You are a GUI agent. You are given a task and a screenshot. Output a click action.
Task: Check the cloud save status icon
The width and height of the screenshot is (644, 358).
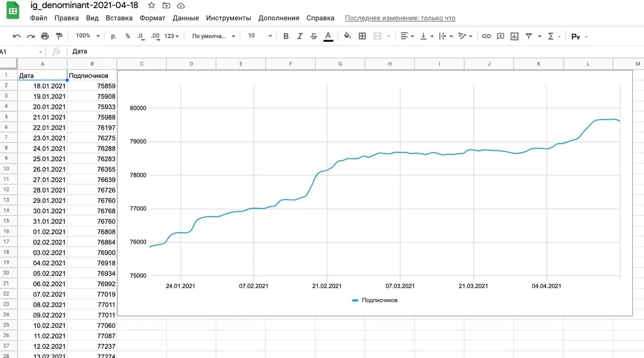181,6
